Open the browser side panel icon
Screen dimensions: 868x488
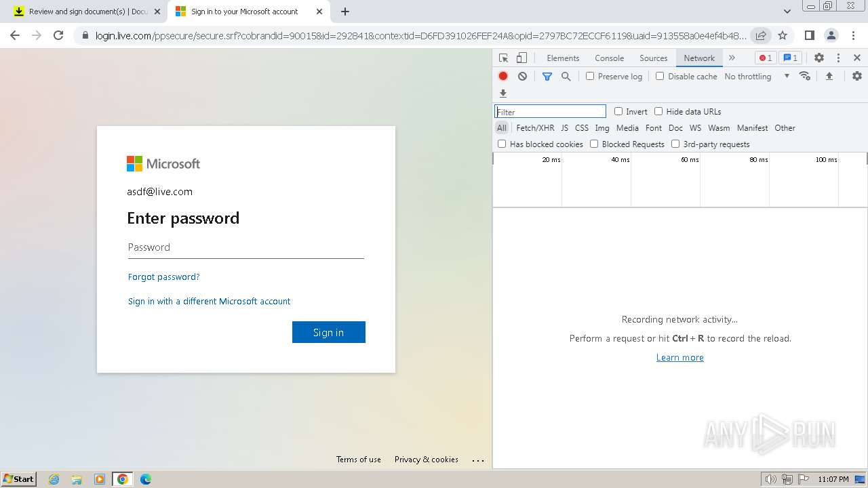click(810, 35)
